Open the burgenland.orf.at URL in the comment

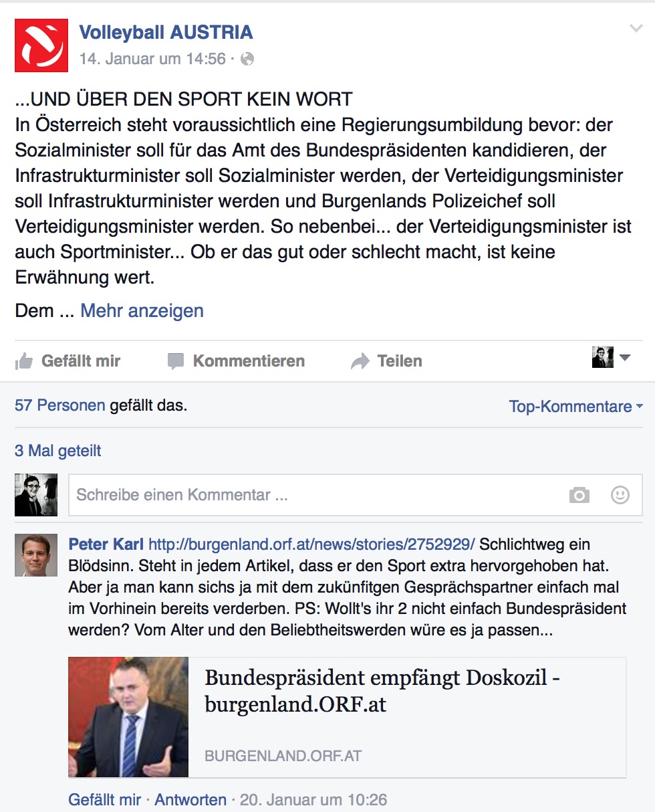tap(311, 544)
